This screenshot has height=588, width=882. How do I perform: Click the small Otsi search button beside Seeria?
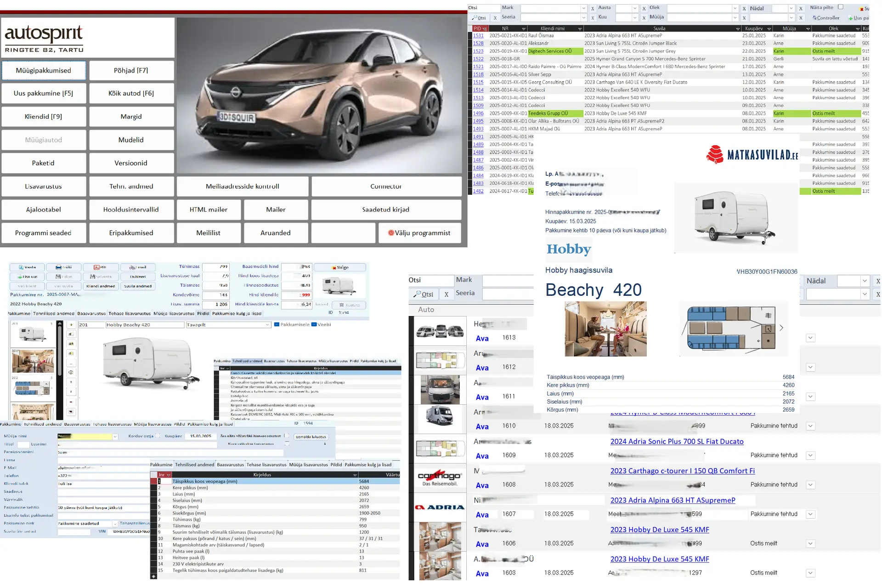click(x=479, y=18)
